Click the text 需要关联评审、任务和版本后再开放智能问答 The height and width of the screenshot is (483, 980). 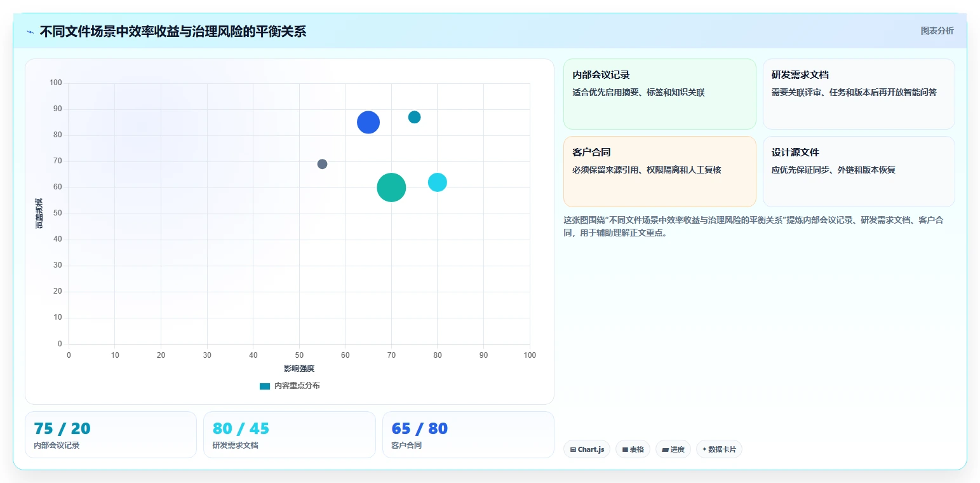click(854, 93)
